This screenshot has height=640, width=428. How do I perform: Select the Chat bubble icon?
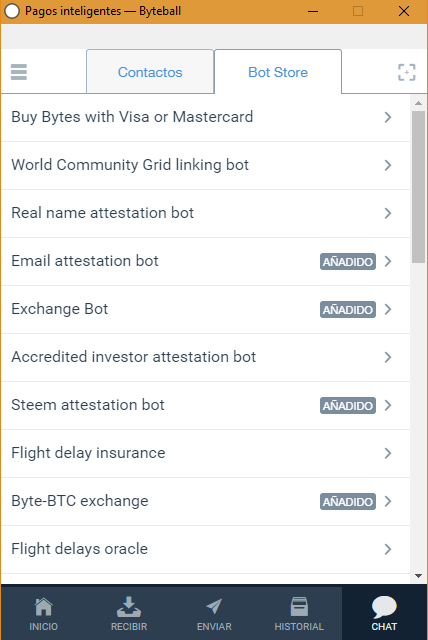[x=384, y=607]
